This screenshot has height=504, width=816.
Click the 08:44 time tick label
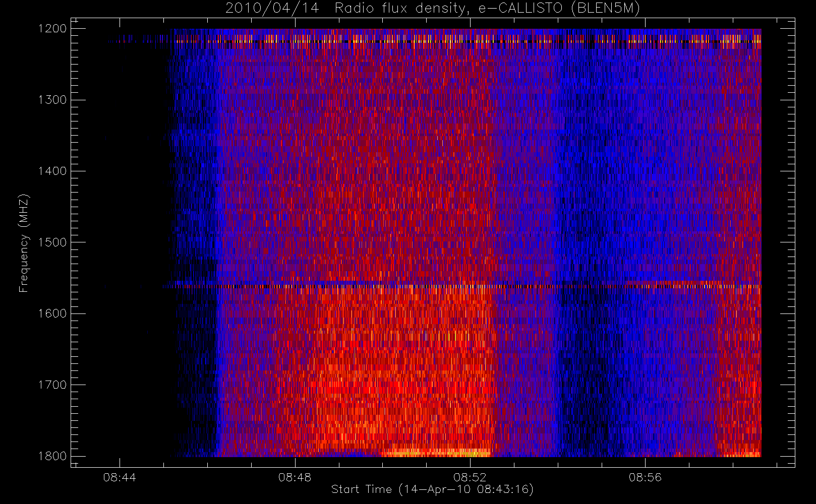click(x=120, y=477)
